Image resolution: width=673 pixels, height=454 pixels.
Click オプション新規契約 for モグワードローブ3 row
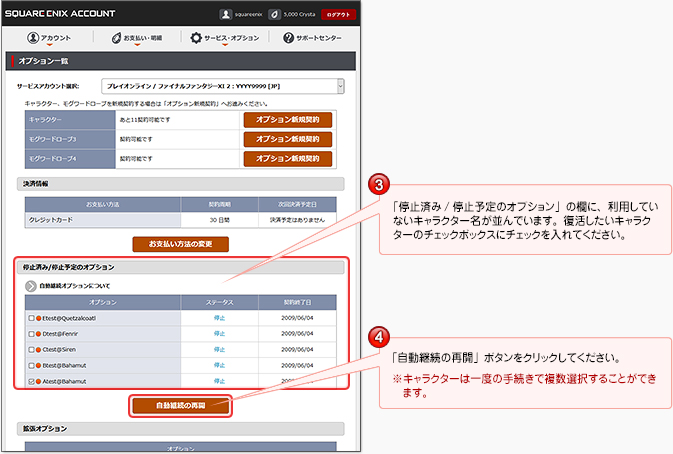tap(288, 139)
